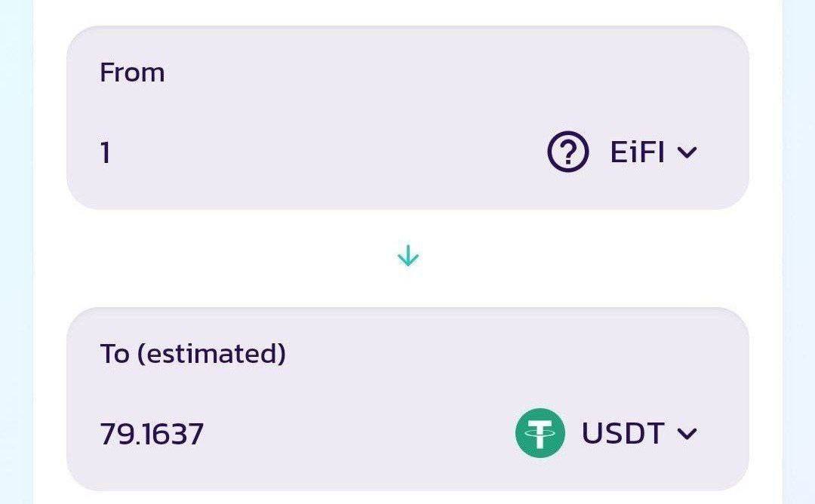The height and width of the screenshot is (504, 815).
Task: Focus the From amount field showing 1
Action: coord(106,153)
